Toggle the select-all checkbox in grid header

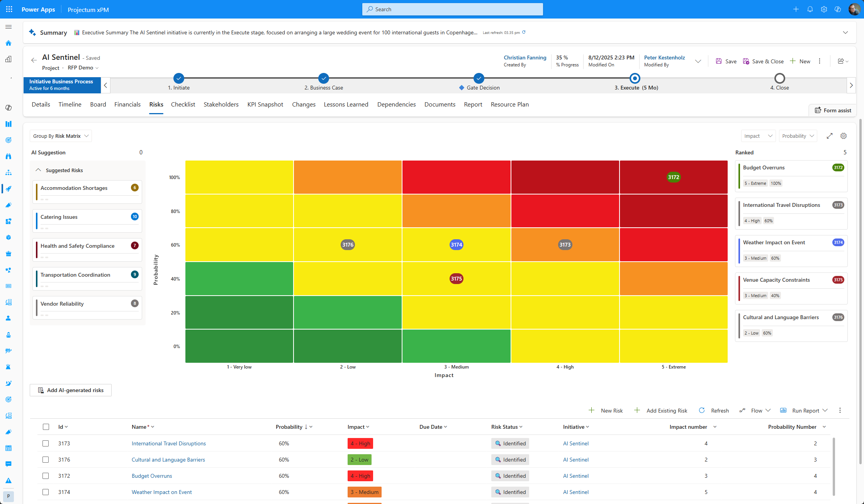46,427
